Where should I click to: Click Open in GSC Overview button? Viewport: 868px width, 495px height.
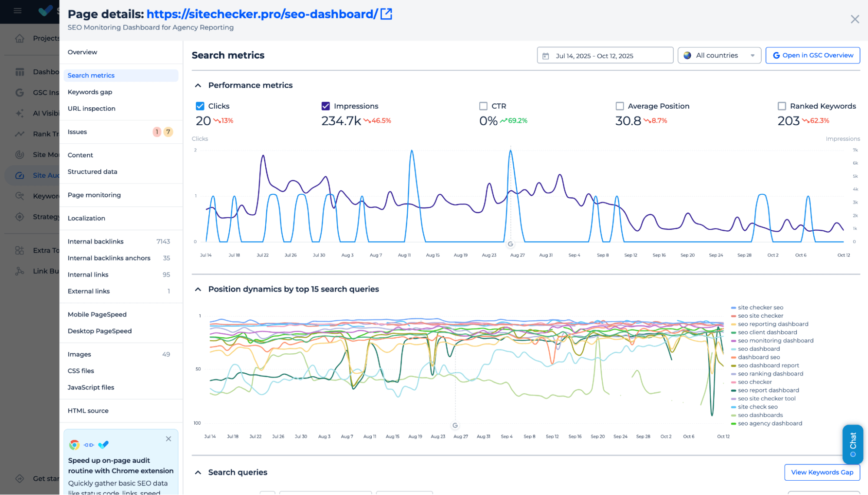click(812, 56)
